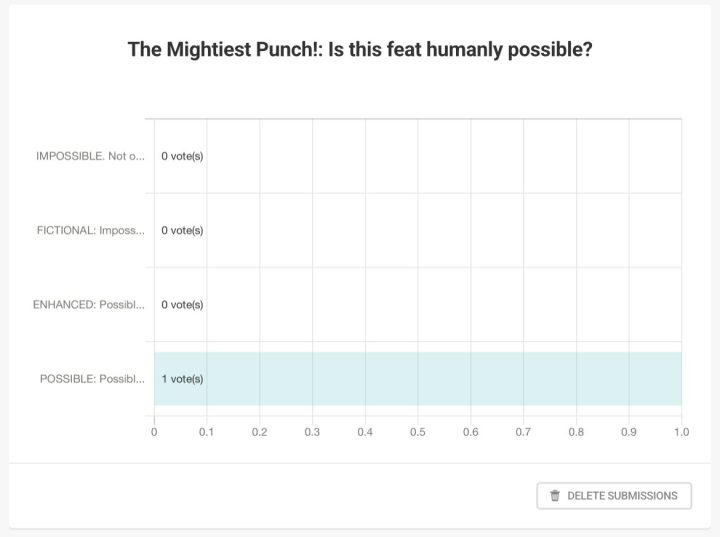The image size is (720, 537).
Task: Click the '1 vote(s)' text
Action: (182, 379)
